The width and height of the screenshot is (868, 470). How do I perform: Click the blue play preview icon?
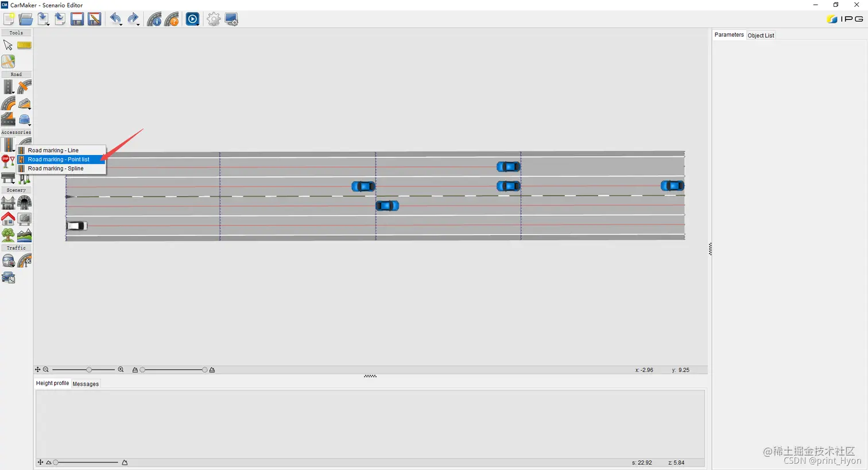point(192,19)
